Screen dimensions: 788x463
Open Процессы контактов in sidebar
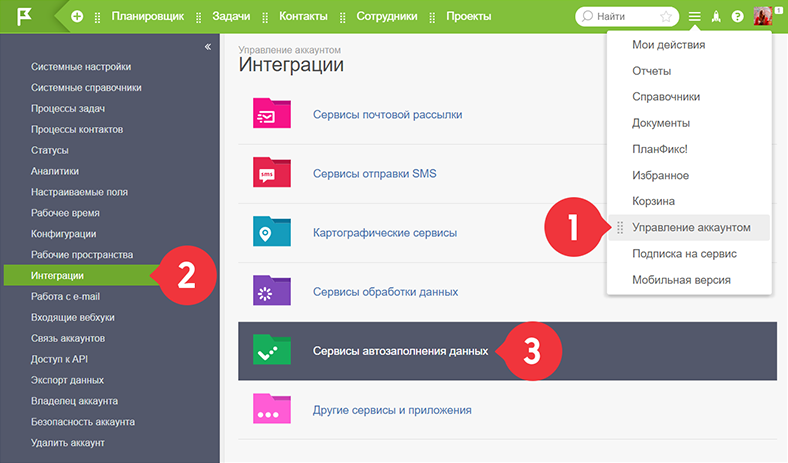point(77,129)
